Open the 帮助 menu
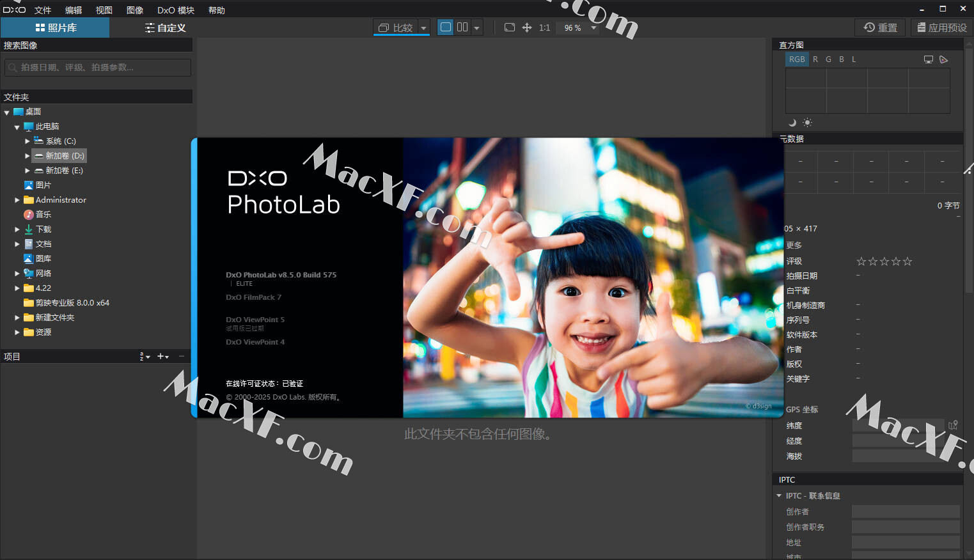The image size is (974, 560). 217,10
